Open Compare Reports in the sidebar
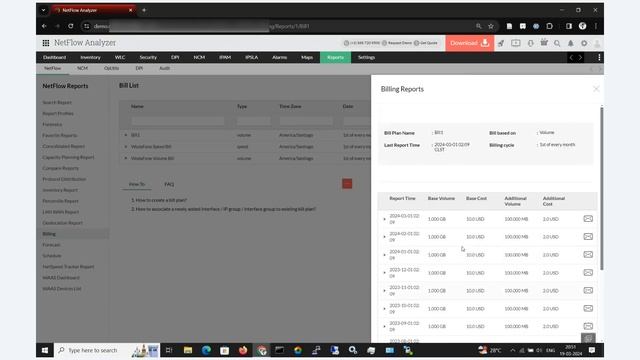 (60, 168)
